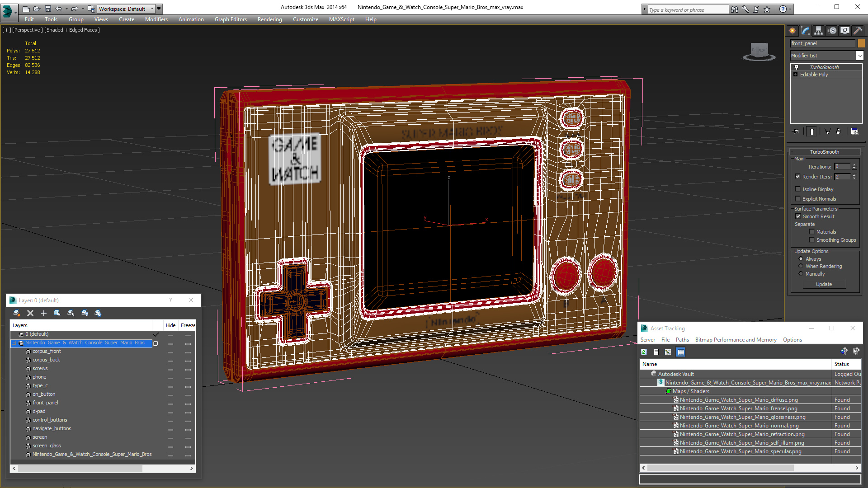Open the Rendering menu
The width and height of the screenshot is (868, 488).
point(270,19)
